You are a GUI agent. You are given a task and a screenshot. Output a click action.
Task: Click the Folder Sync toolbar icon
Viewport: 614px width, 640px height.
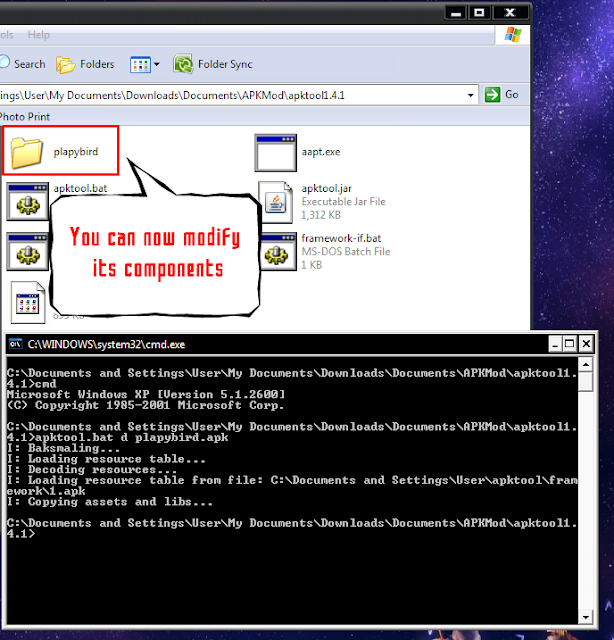pos(183,64)
